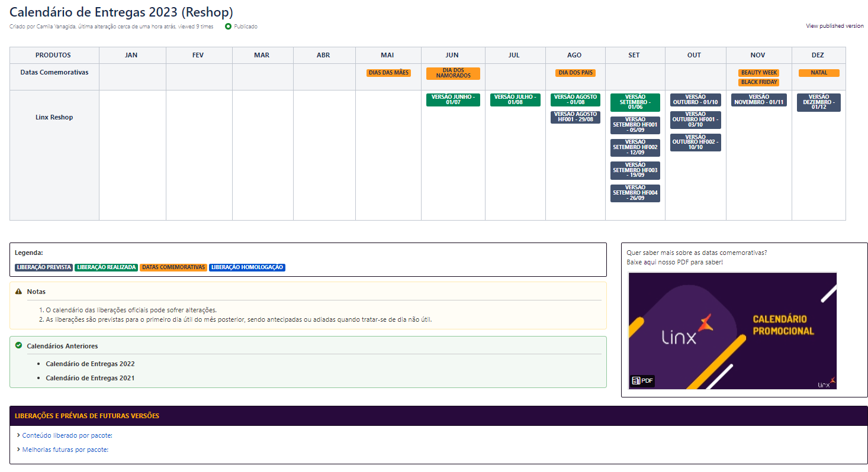The width and height of the screenshot is (868, 472).
Task: Click the VERSÃO SETEMBRO HF001 - 05/09 tag
Action: [x=635, y=125]
